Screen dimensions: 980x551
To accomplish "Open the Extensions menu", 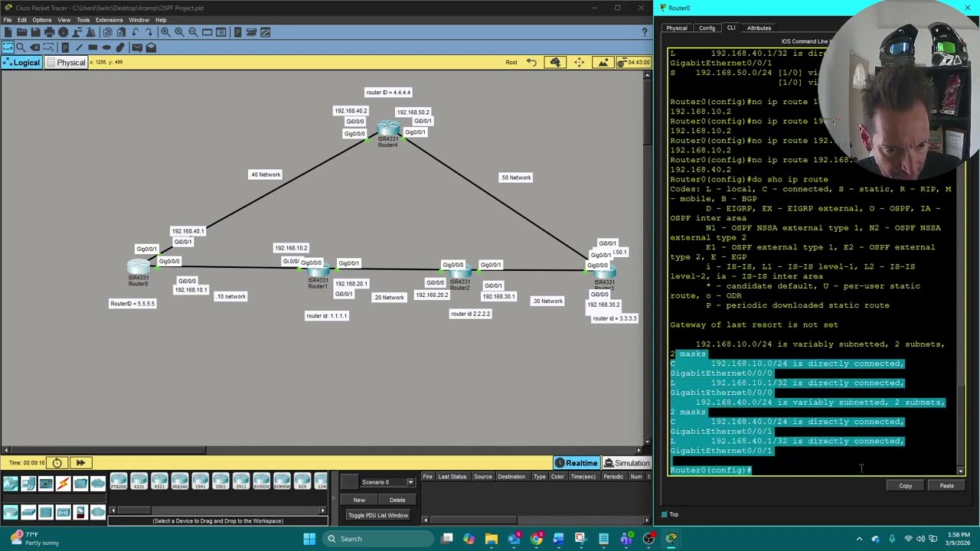I will (109, 20).
